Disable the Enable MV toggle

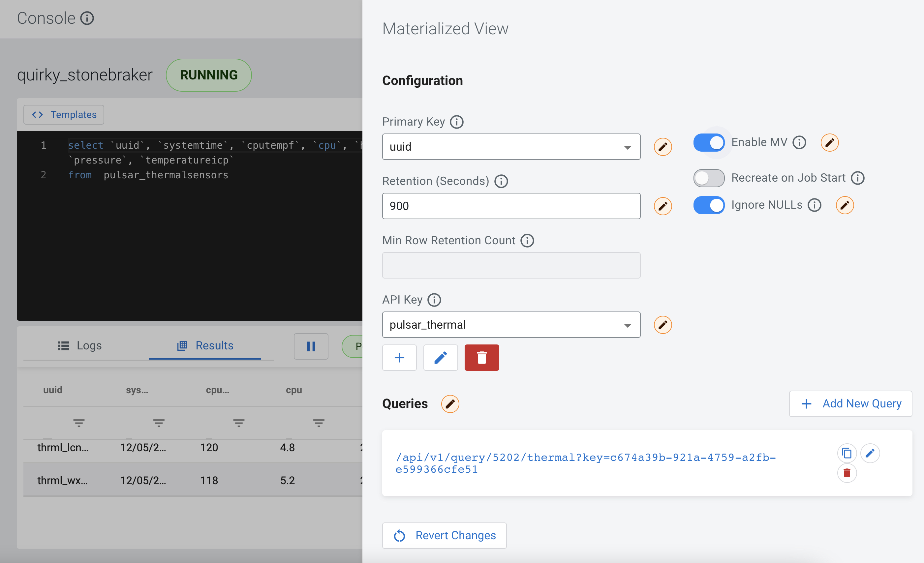click(x=709, y=142)
